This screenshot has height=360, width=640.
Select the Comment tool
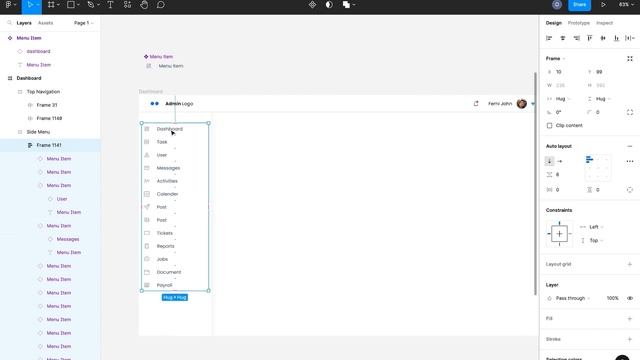tap(161, 5)
